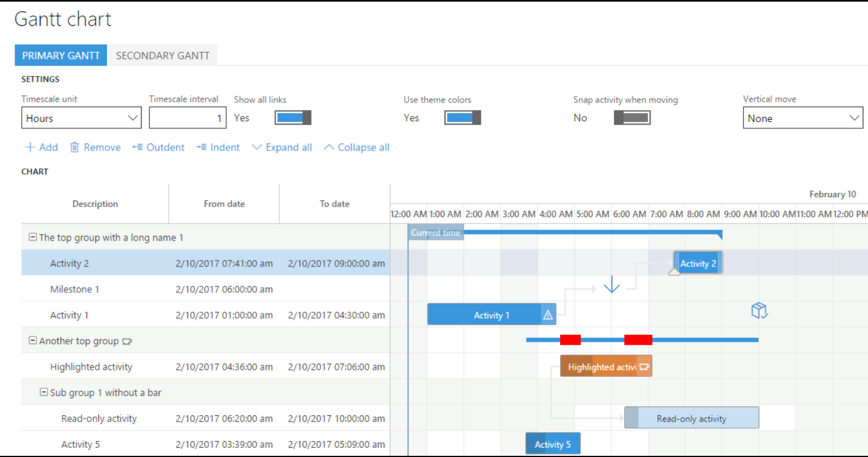Click Collapse all in the toolbar

click(357, 148)
